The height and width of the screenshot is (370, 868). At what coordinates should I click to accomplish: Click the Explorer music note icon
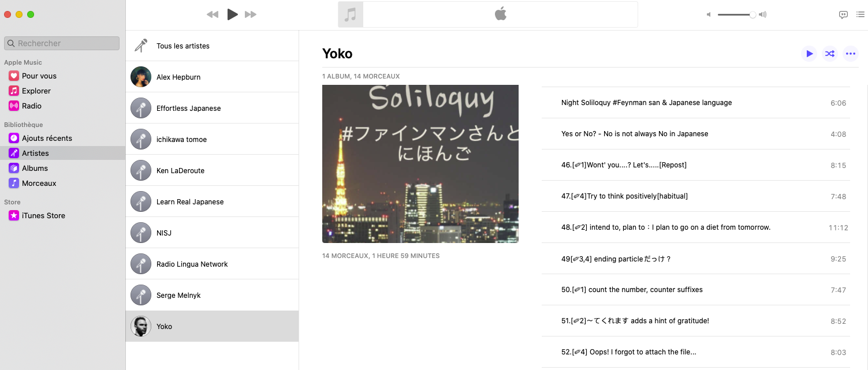tap(14, 91)
